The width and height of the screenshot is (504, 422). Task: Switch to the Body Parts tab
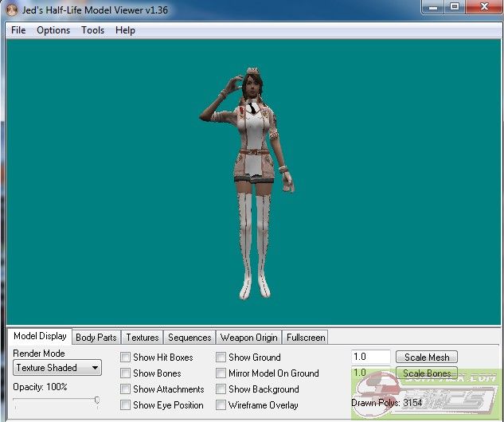click(x=96, y=338)
